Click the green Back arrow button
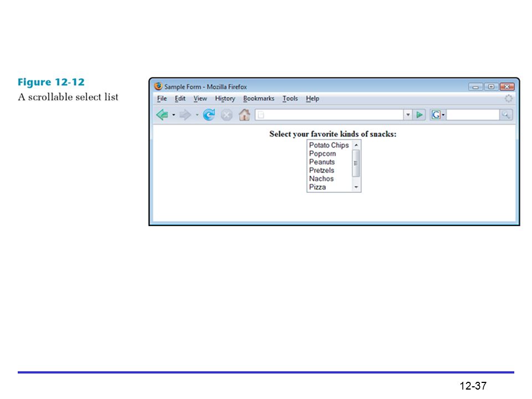This screenshot has height=399, width=532. (x=162, y=115)
